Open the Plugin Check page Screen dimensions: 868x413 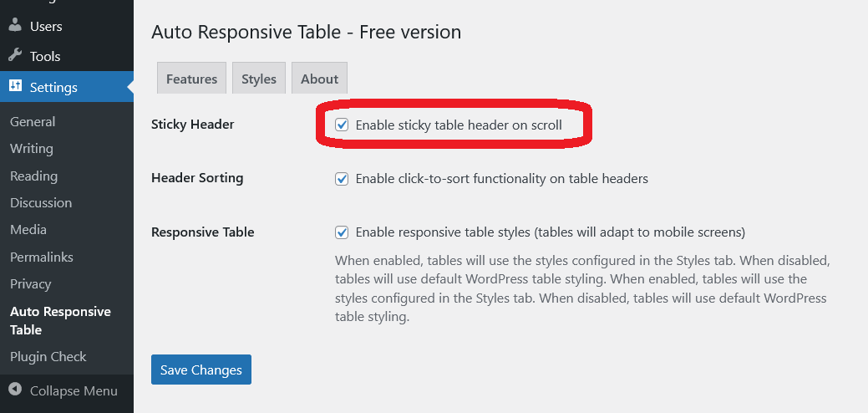pyautogui.click(x=48, y=357)
